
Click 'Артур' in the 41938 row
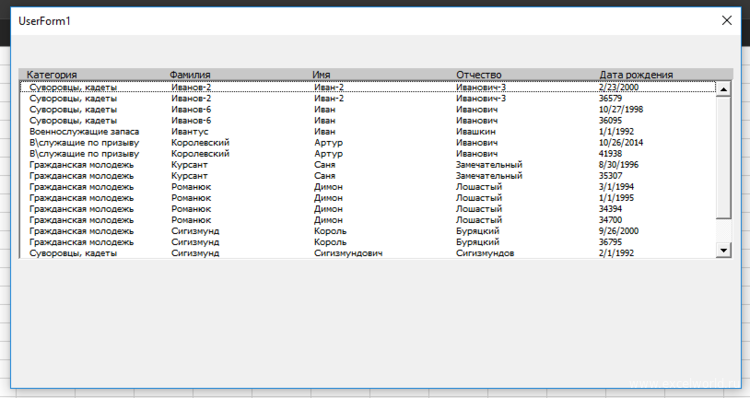click(328, 154)
